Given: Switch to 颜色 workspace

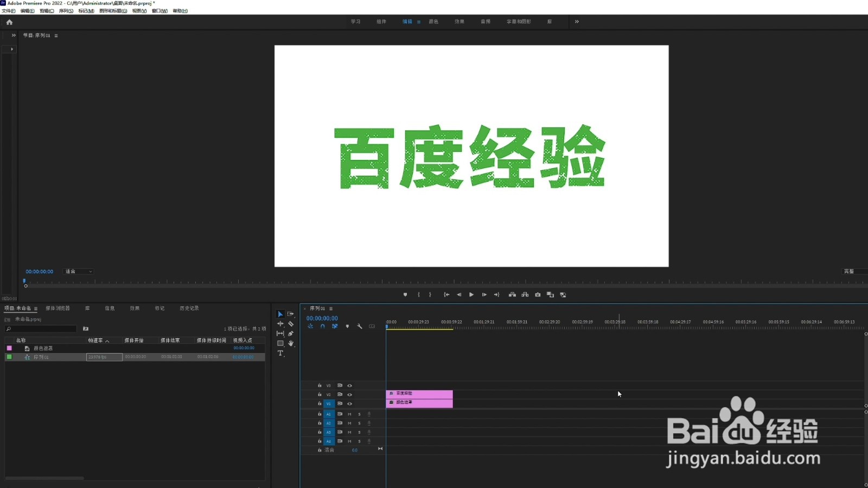Looking at the screenshot, I should 433,22.
